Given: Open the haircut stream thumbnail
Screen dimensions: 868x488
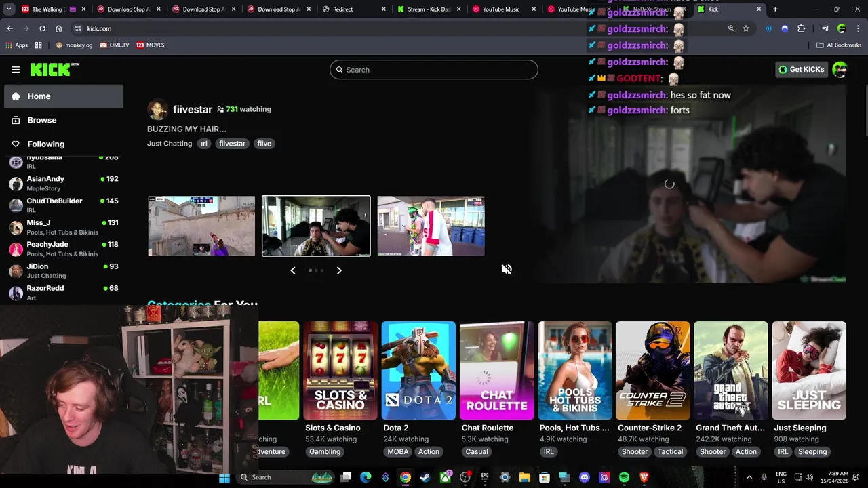Looking at the screenshot, I should [316, 226].
